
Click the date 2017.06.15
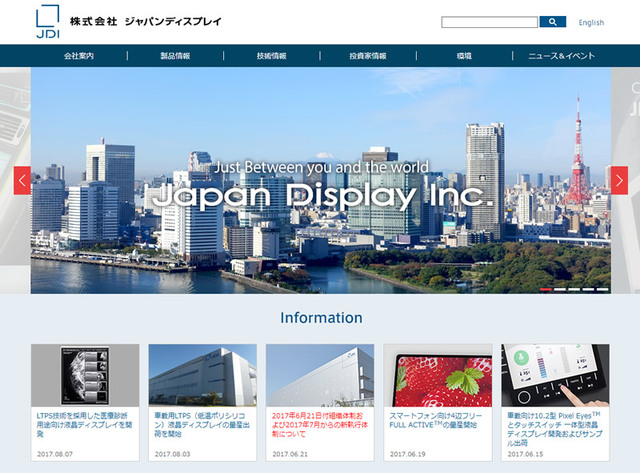click(525, 454)
